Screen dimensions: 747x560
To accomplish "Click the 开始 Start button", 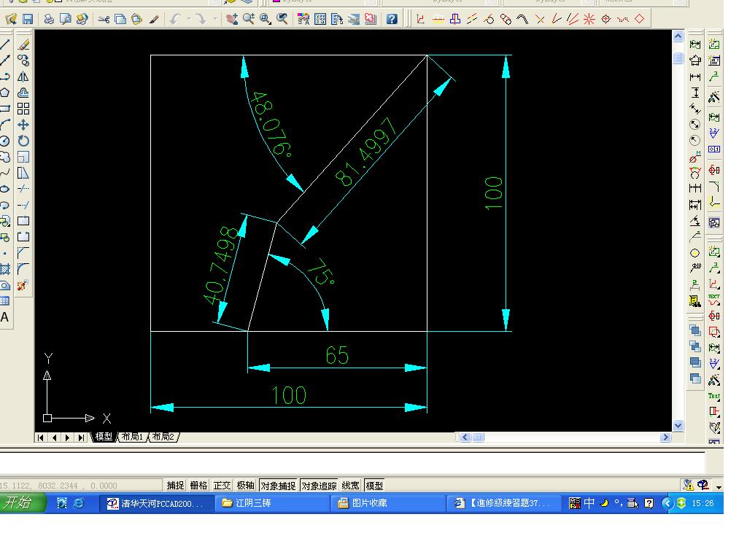I will pyautogui.click(x=23, y=503).
